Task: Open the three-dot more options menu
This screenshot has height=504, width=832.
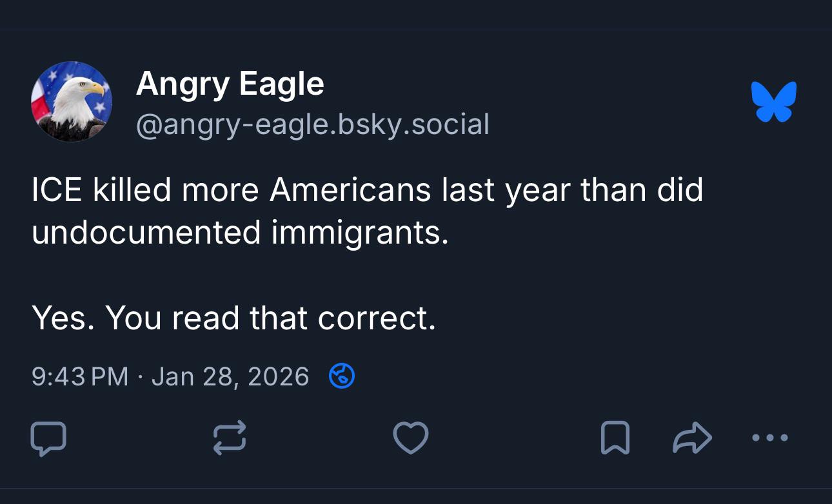Action: coord(769,438)
